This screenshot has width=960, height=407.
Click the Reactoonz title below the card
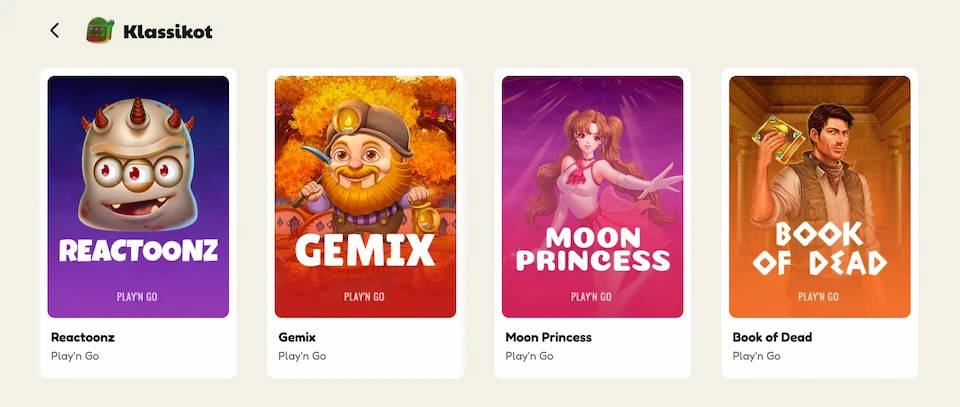click(83, 337)
